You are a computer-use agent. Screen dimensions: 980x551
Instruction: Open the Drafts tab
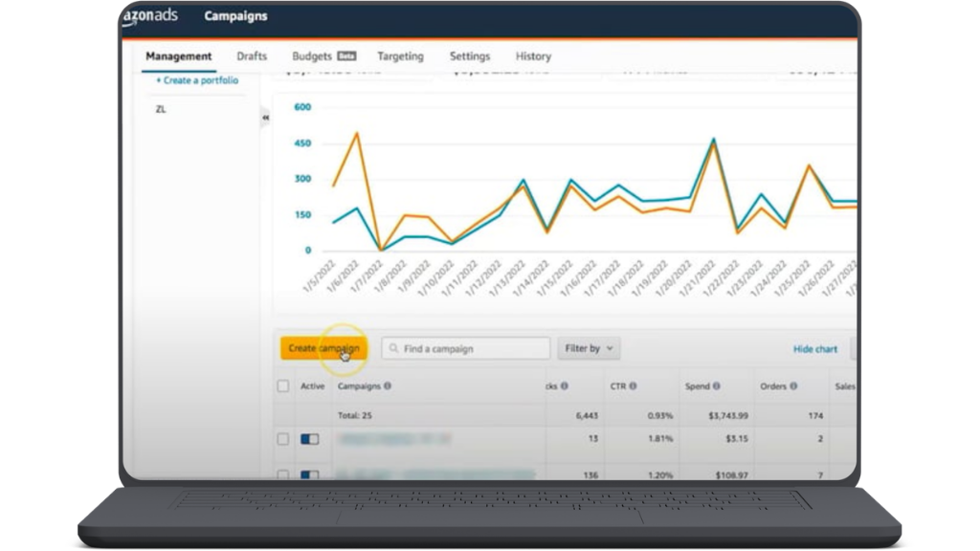pos(252,56)
